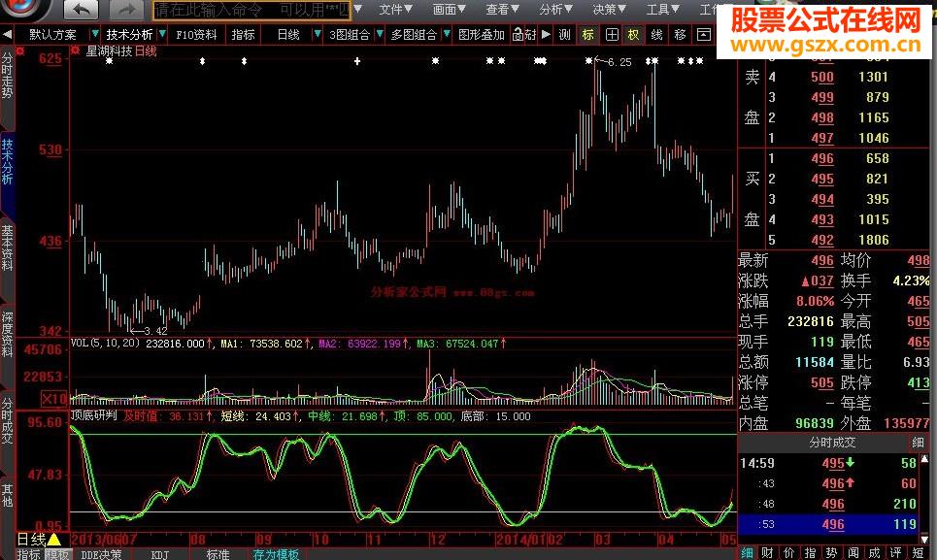This screenshot has width=937, height=560.
Task: Click the window-layout icon after 移
Action: click(x=704, y=35)
